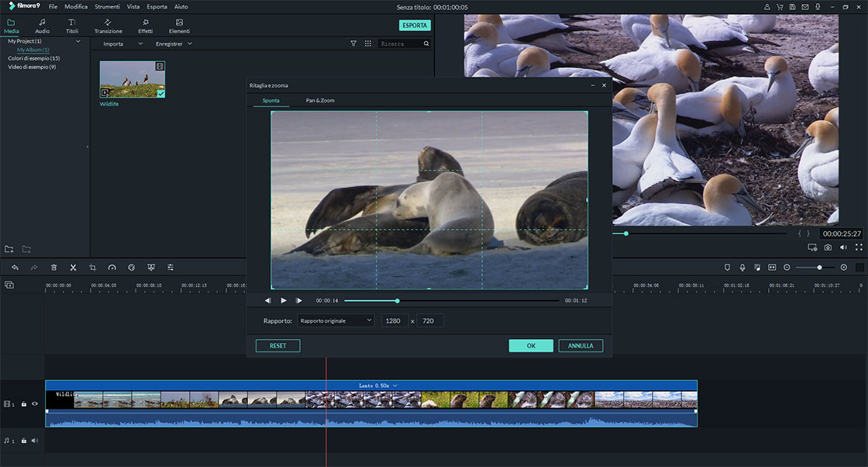Screen dimensions: 868x467
Task: Add a marker using the marker icon
Action: [x=728, y=268]
